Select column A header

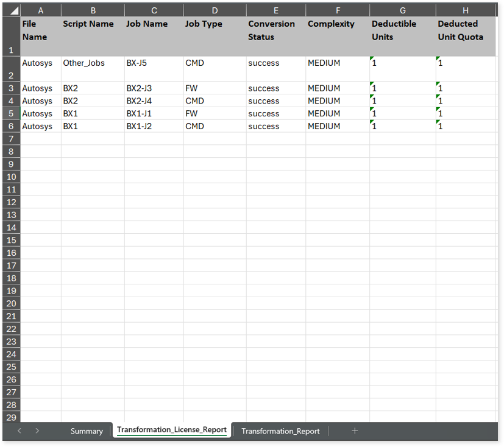click(x=41, y=10)
